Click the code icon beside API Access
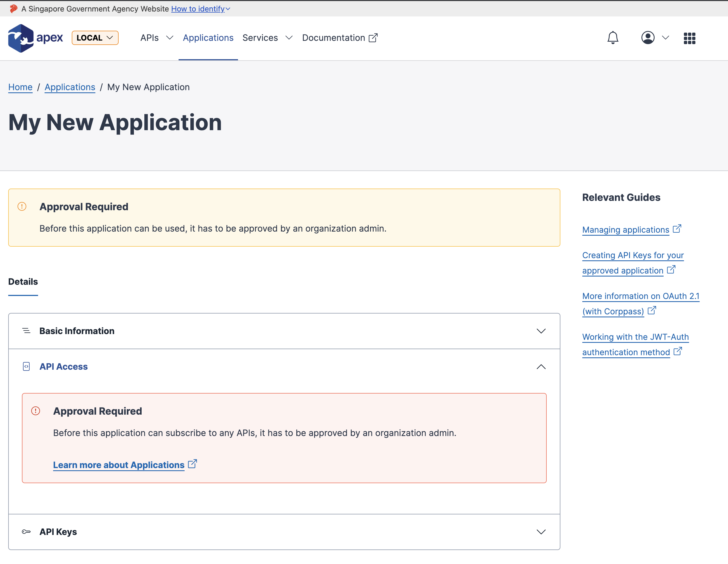The image size is (728, 564). pos(26,366)
